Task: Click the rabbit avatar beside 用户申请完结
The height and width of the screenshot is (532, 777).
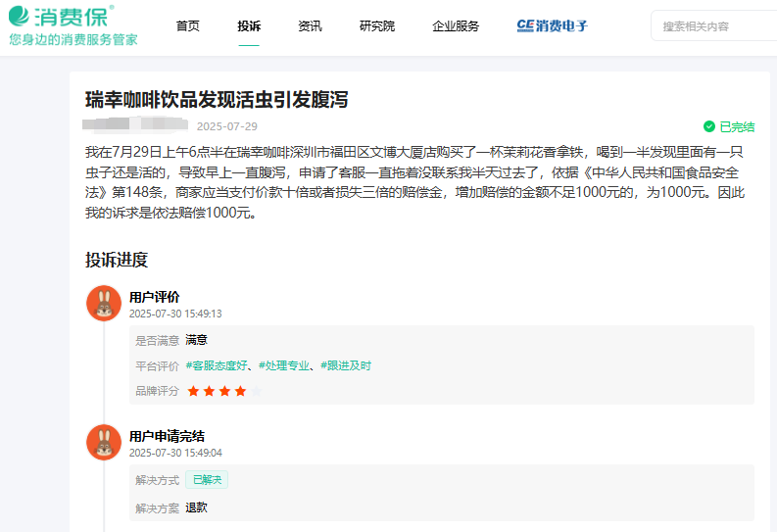Action: [104, 442]
